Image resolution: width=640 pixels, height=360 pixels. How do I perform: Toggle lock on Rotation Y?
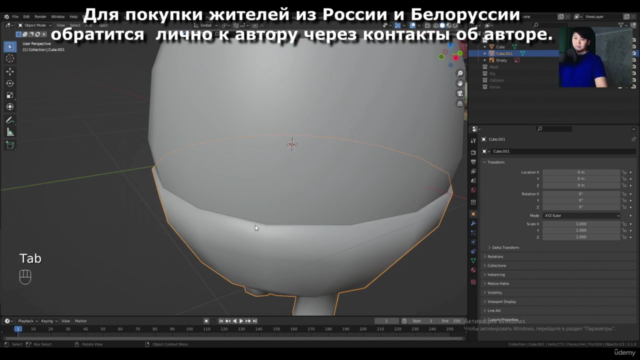[x=624, y=200]
